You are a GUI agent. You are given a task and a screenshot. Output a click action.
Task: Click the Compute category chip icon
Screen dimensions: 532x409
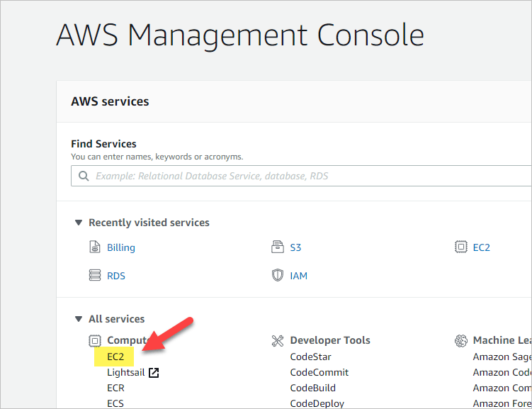tap(95, 340)
